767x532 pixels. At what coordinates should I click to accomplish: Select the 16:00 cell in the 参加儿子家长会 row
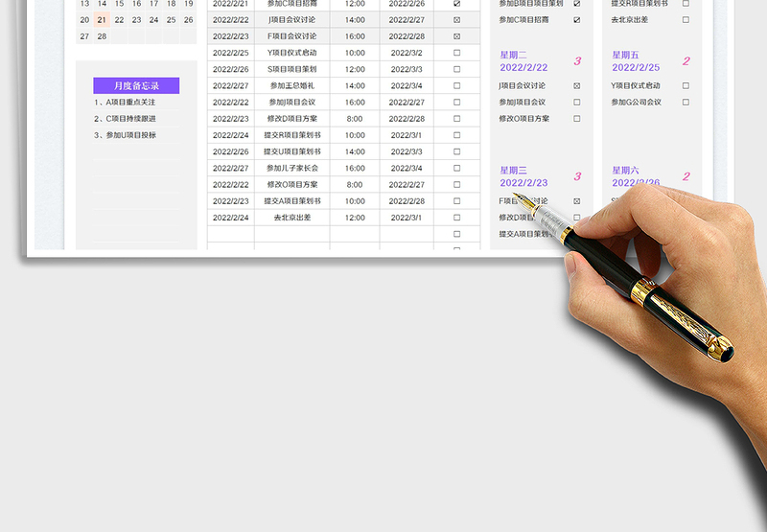pos(355,168)
